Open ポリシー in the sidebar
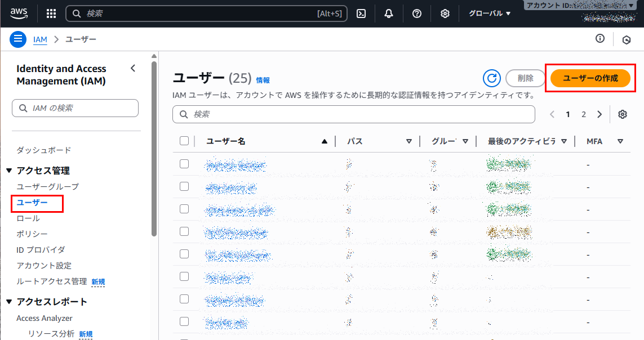Image resolution: width=644 pixels, height=340 pixels. 32,234
